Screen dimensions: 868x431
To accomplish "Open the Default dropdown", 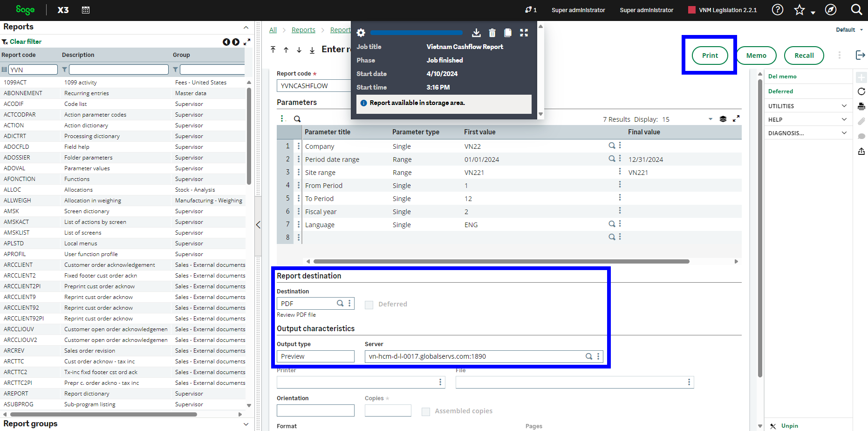I will coord(849,30).
